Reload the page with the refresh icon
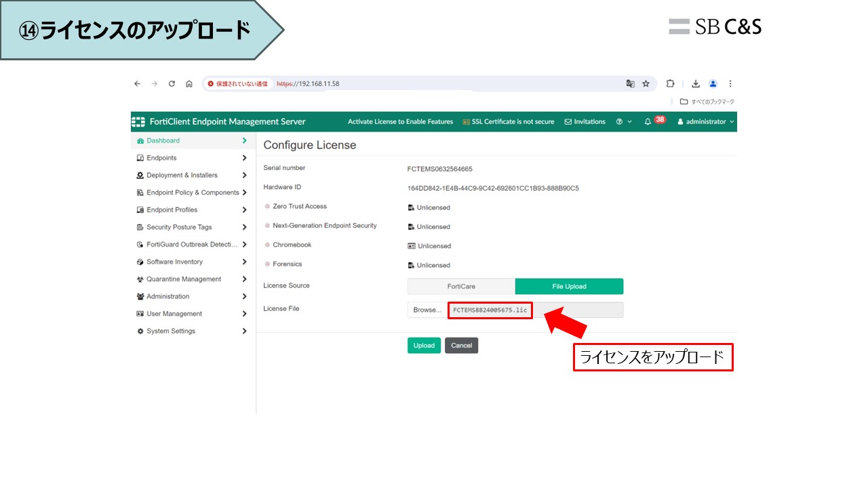The width and height of the screenshot is (868, 488). (x=172, y=84)
